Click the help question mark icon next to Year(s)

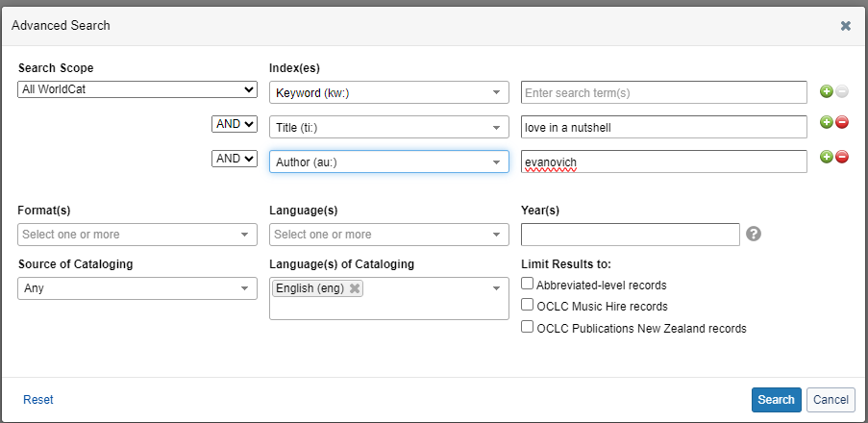click(754, 234)
